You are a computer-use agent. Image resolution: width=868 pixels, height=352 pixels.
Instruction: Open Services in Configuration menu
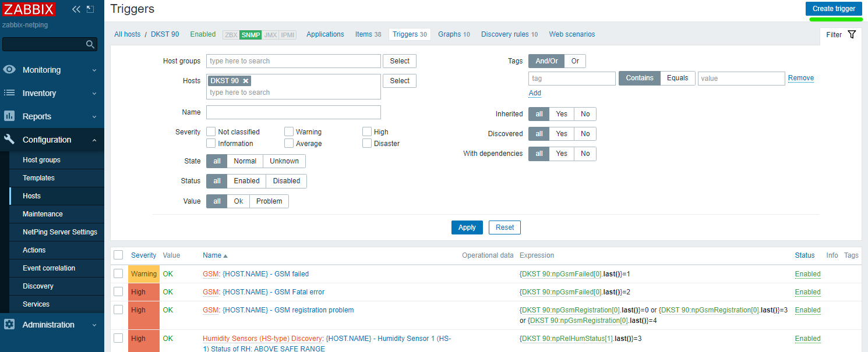57,304
